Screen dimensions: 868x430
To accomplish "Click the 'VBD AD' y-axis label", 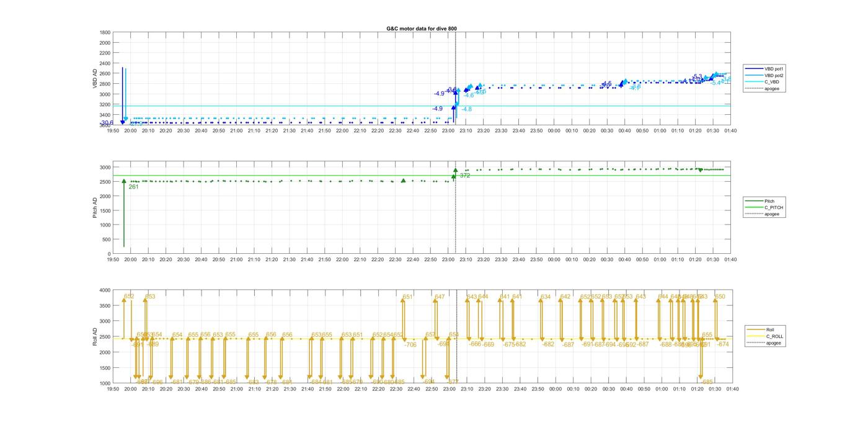I will coord(95,78).
